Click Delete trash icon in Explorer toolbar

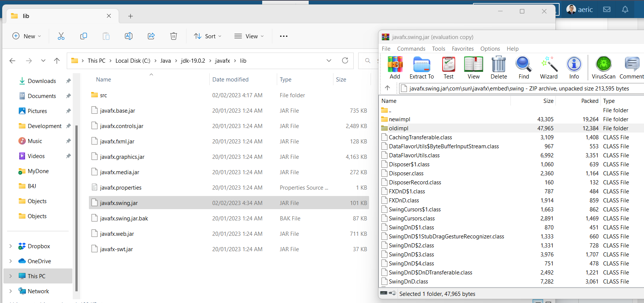tap(174, 36)
